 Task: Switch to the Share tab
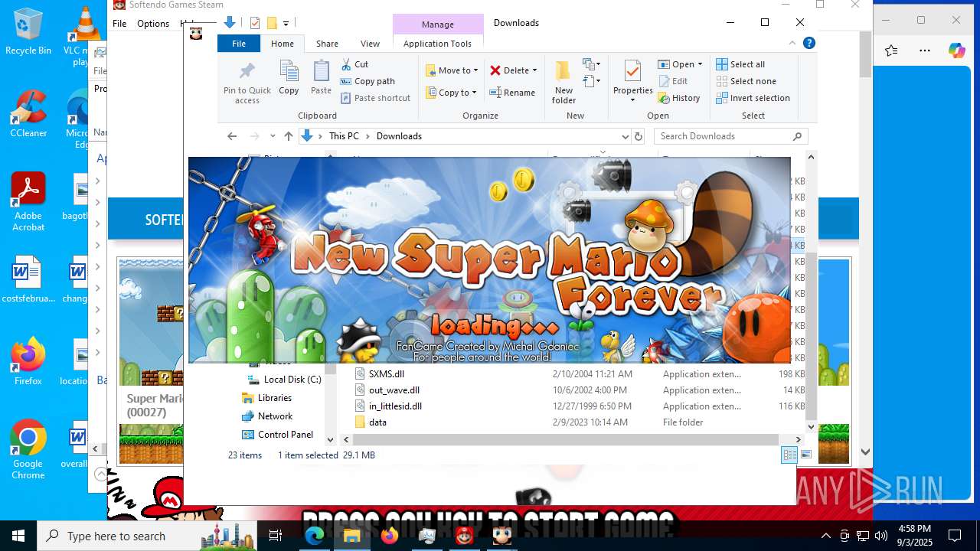tap(327, 44)
